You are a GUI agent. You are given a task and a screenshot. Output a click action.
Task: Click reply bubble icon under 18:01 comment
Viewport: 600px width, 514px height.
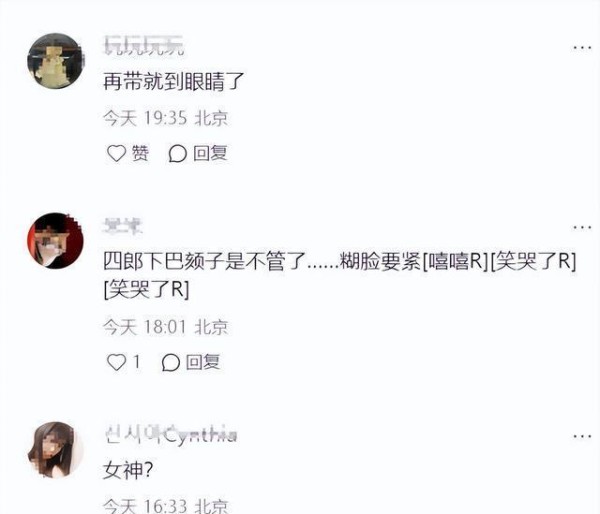click(x=170, y=362)
